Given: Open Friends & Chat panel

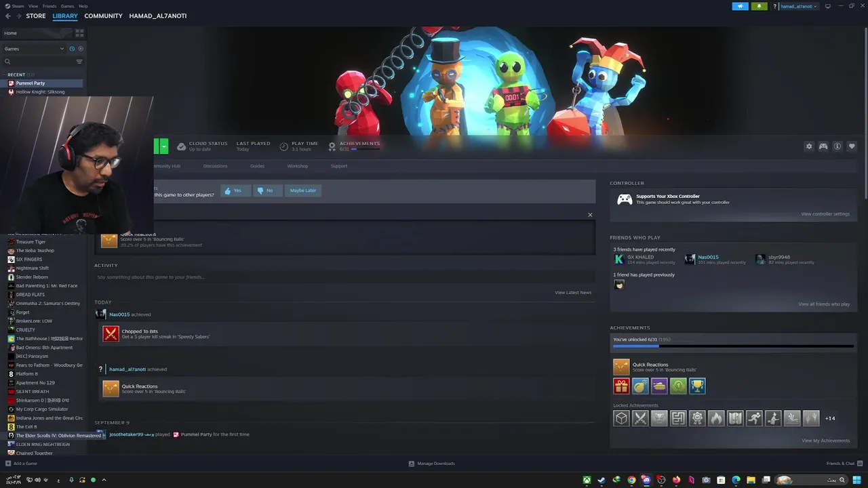Looking at the screenshot, I should 844,464.
